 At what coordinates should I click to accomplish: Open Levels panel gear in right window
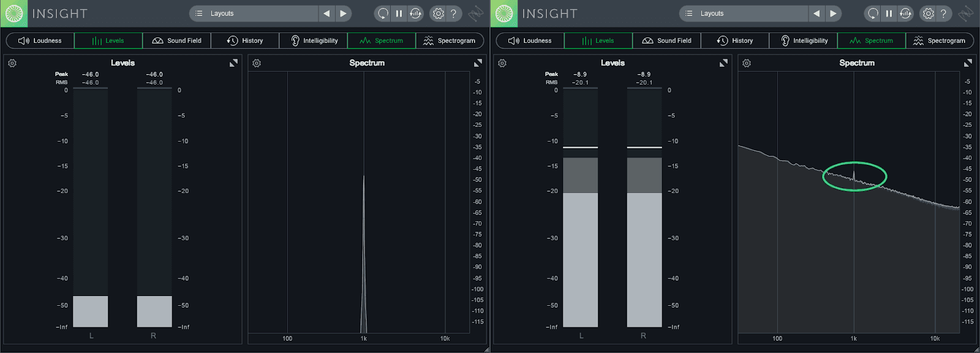[502, 63]
